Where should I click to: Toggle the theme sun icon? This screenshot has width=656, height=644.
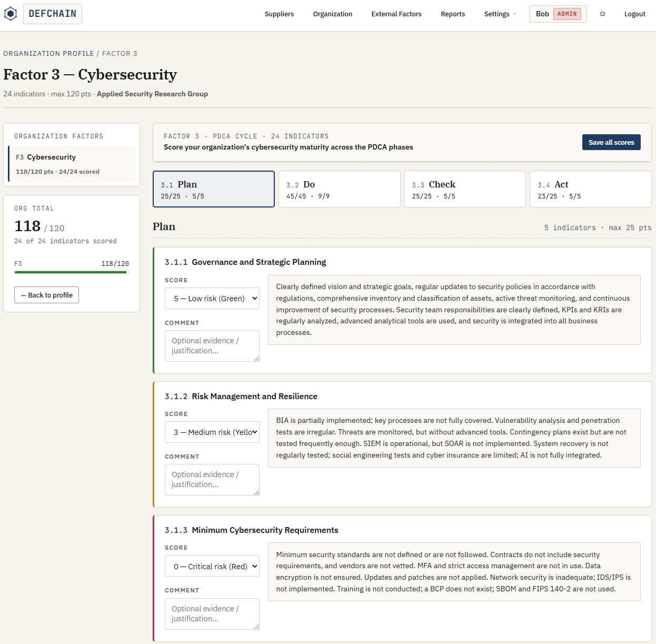coord(602,14)
